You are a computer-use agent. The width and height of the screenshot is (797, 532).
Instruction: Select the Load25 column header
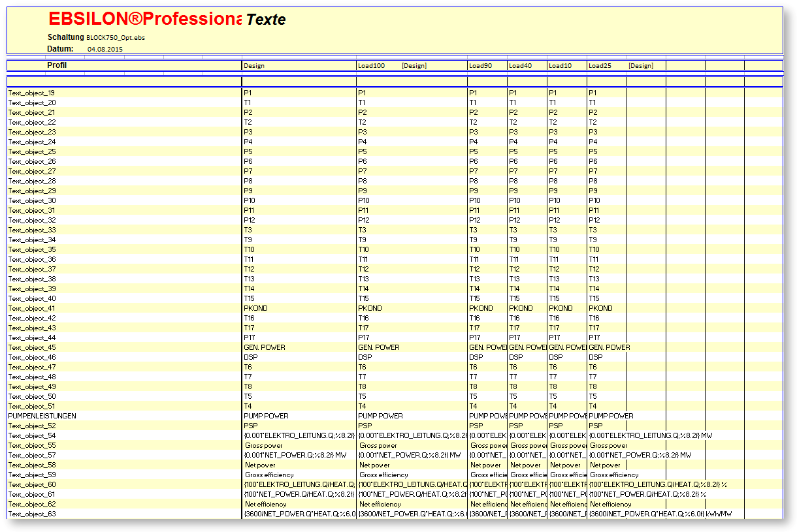click(x=600, y=66)
